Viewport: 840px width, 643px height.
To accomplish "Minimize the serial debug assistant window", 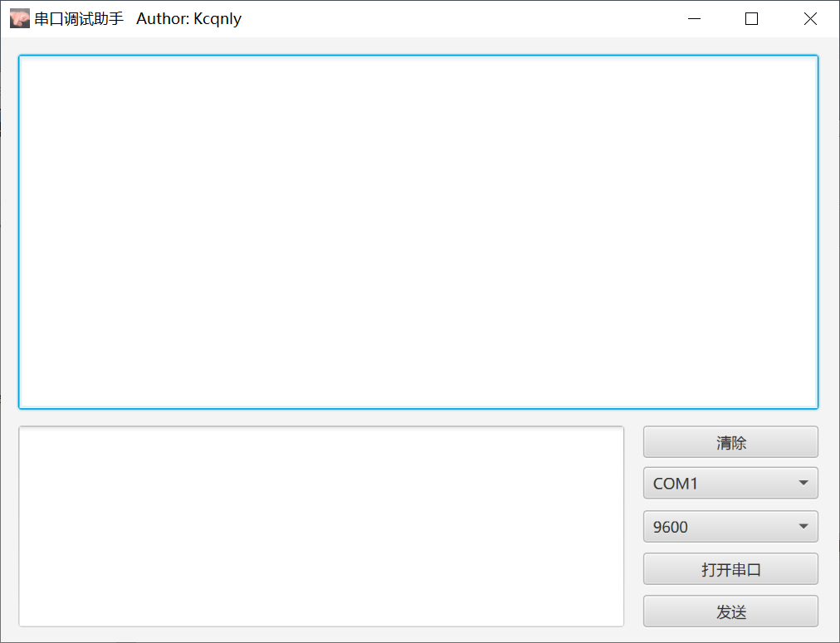I will (x=694, y=18).
